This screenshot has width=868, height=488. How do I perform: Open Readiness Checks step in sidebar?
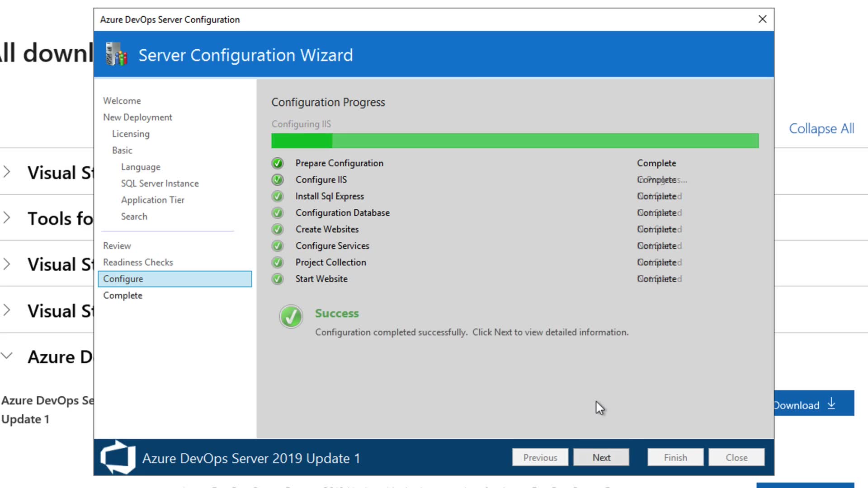(138, 263)
